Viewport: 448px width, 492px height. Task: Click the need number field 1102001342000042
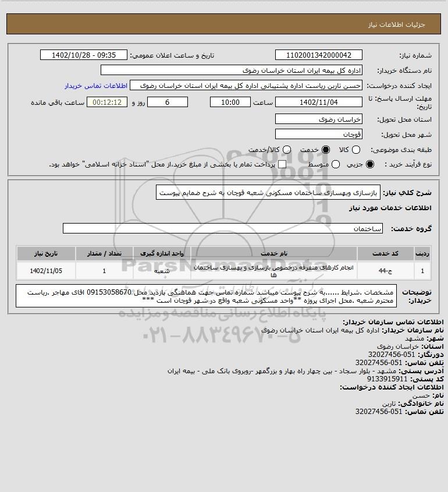pyautogui.click(x=318, y=55)
